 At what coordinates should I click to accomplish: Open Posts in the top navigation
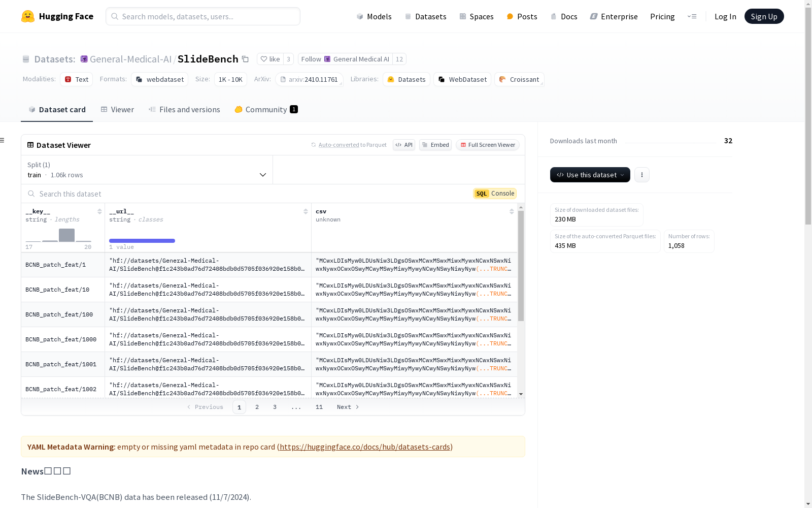point(522,16)
